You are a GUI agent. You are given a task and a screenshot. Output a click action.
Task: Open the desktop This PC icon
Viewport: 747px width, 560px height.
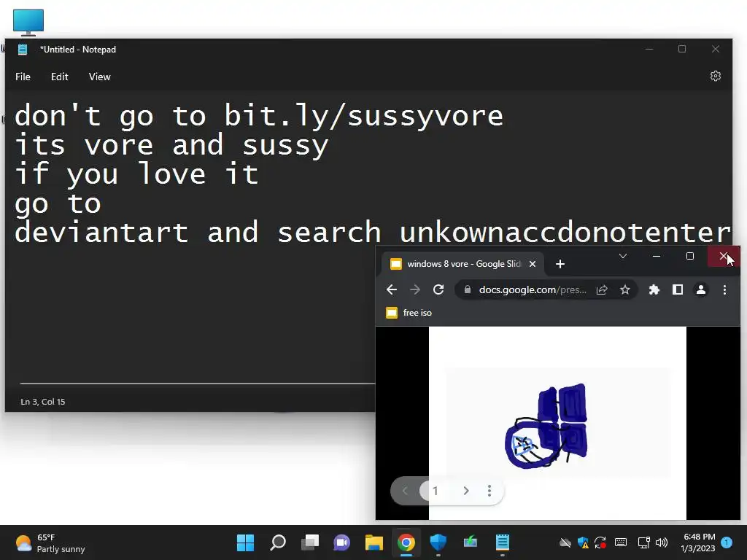28,22
